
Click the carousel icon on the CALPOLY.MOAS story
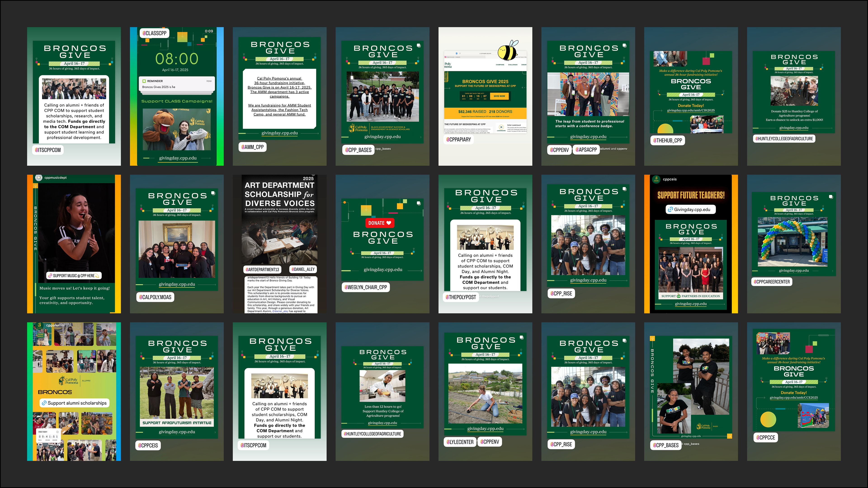pyautogui.click(x=213, y=193)
